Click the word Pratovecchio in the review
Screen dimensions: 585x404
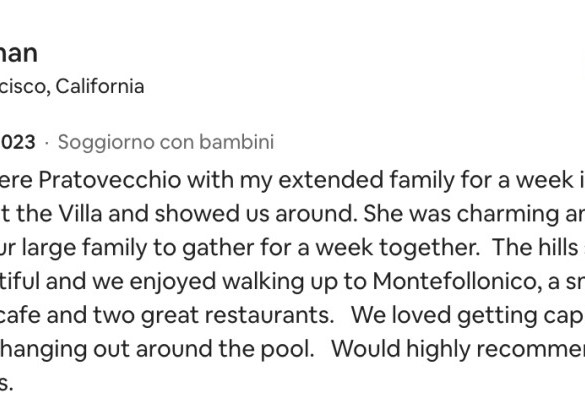[x=110, y=180]
